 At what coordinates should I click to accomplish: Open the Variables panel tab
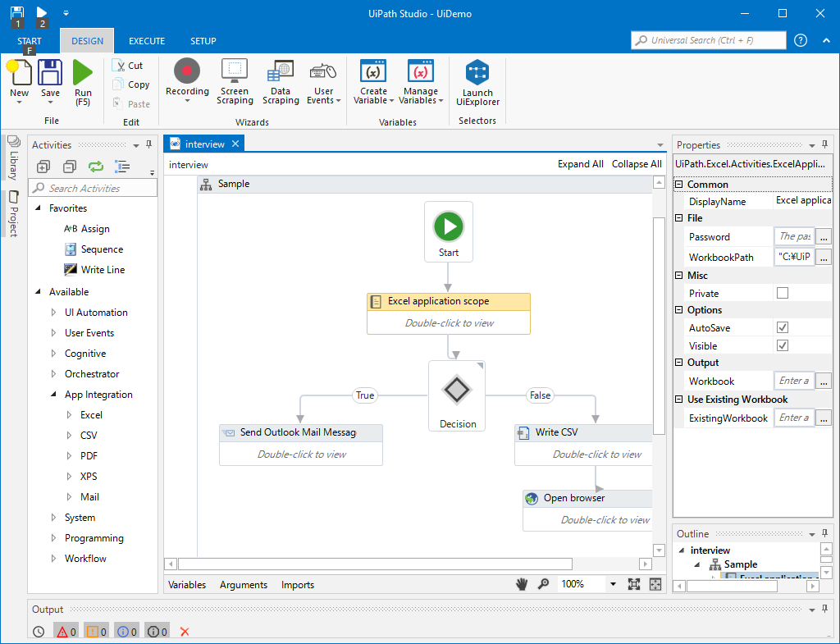pyautogui.click(x=187, y=585)
